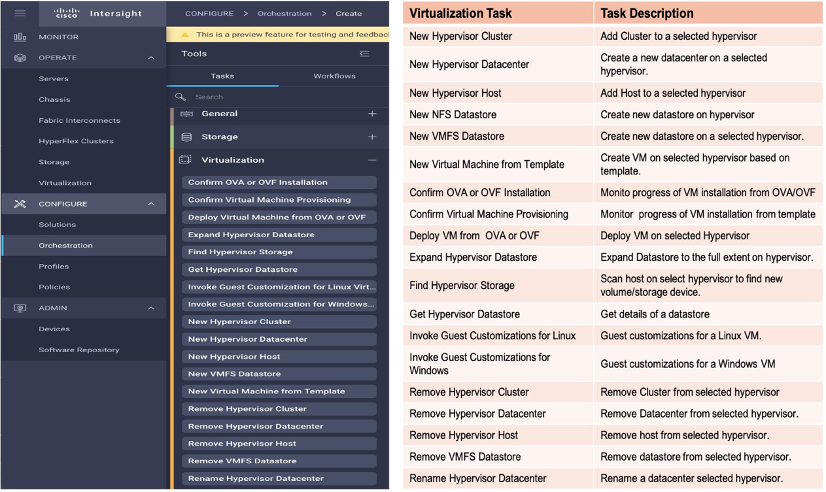Collapse the Configure section chevron
826x492 pixels.
pos(151,204)
